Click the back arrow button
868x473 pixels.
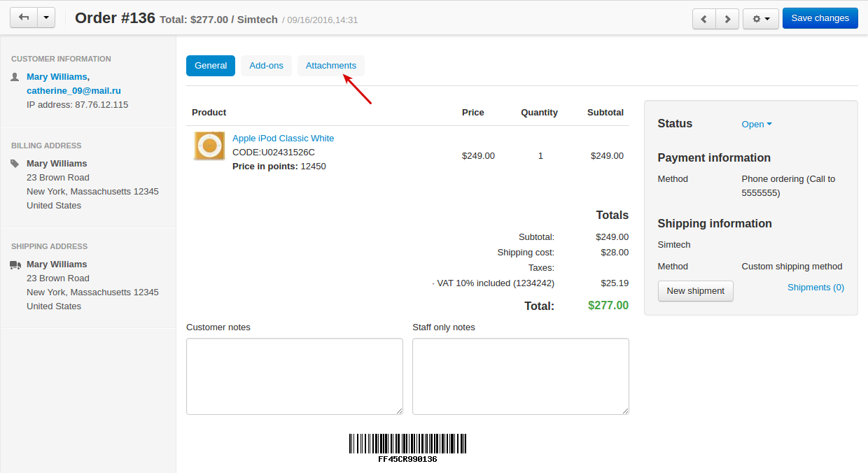pyautogui.click(x=23, y=17)
